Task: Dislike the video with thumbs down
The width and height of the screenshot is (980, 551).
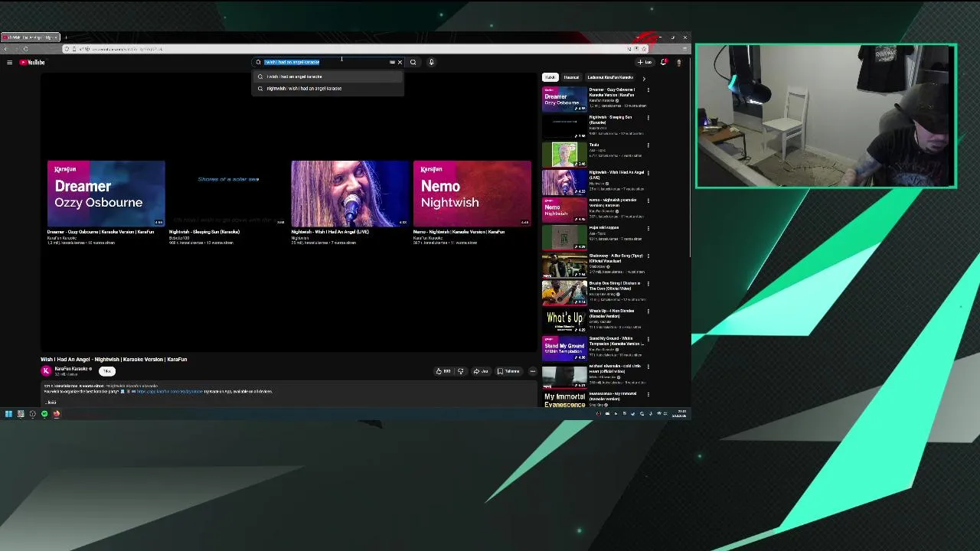Action: [460, 371]
